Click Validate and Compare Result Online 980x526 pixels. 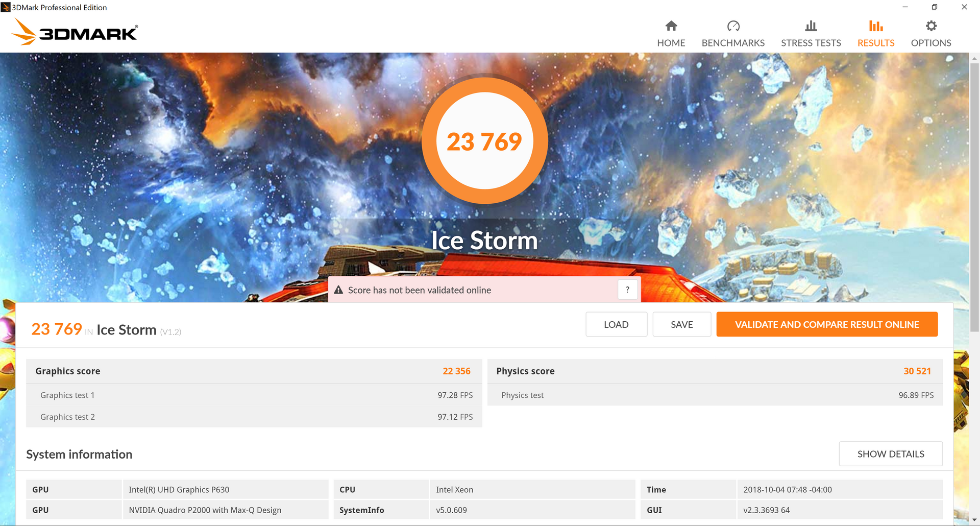pyautogui.click(x=827, y=324)
